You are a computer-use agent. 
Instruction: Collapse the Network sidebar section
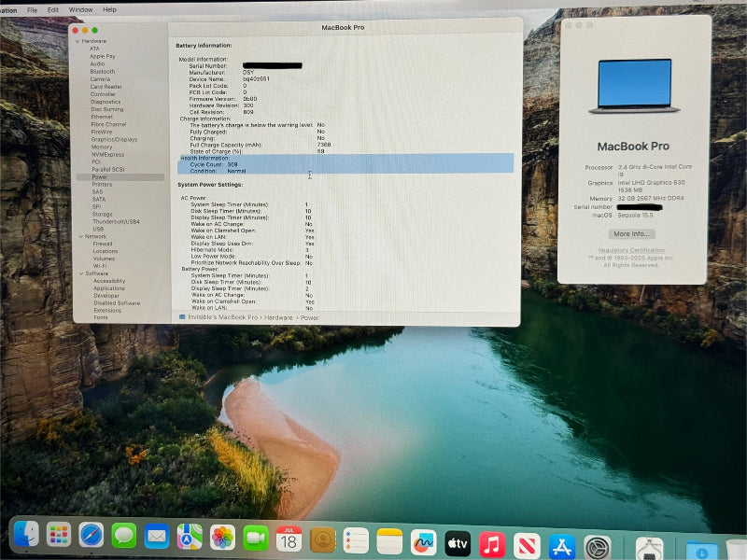point(80,236)
